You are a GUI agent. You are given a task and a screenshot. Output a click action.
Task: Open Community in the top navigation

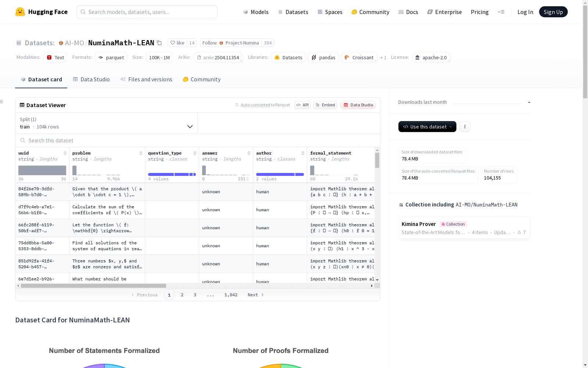click(x=370, y=12)
